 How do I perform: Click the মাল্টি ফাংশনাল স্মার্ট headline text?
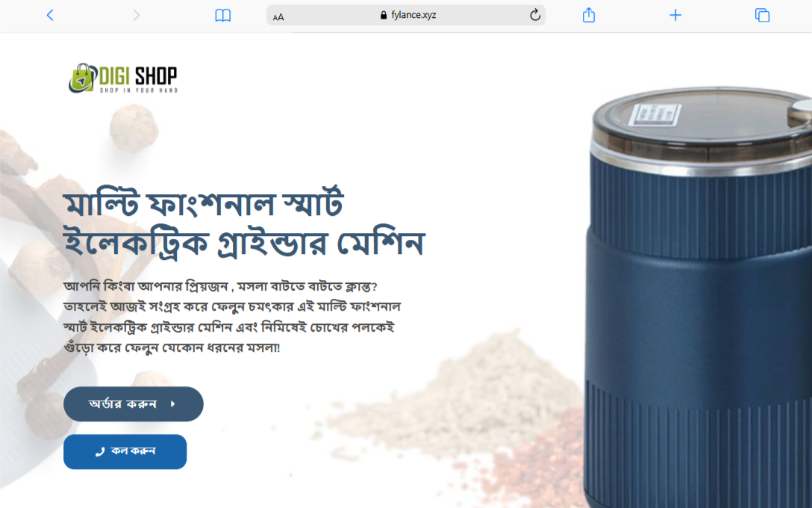tap(203, 204)
